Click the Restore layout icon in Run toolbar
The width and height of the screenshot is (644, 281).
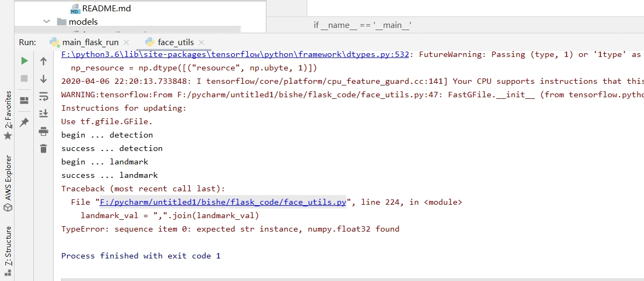(24, 100)
